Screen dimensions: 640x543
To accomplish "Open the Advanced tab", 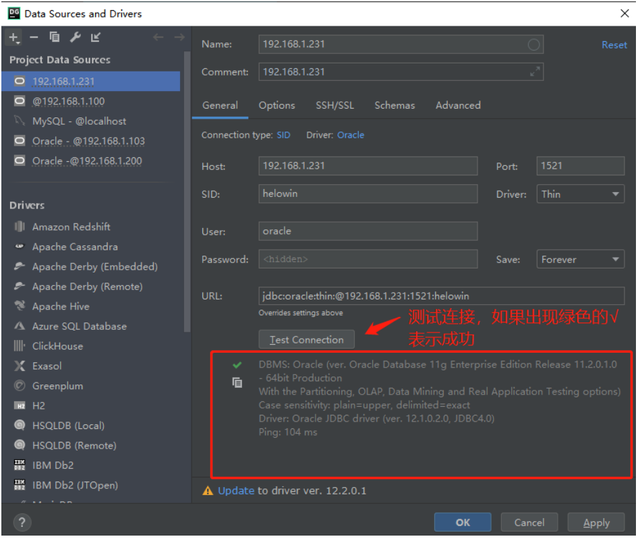I will pos(458,106).
